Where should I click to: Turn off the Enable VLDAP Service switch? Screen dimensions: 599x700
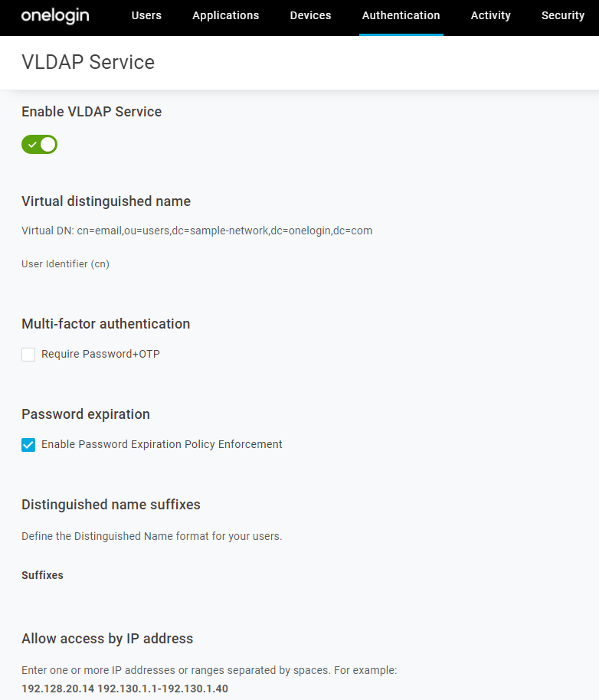click(40, 144)
